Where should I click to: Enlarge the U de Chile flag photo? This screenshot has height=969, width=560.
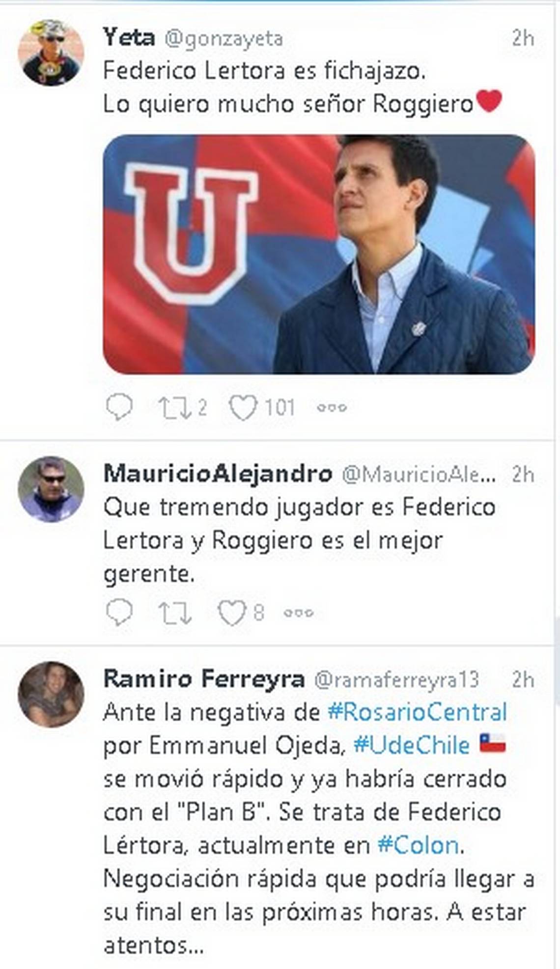click(318, 254)
